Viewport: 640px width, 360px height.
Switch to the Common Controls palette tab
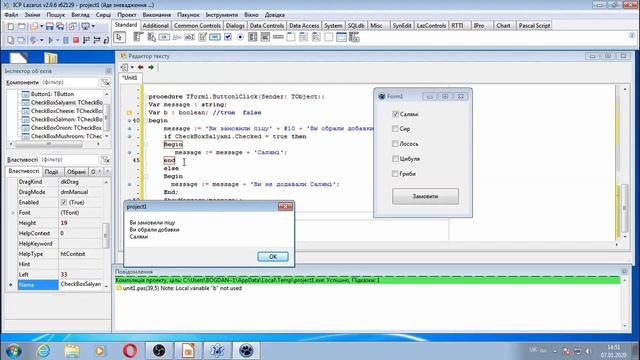[x=197, y=25]
